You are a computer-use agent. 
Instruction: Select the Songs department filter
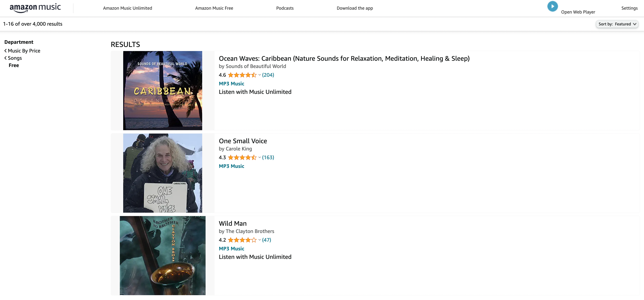click(15, 58)
